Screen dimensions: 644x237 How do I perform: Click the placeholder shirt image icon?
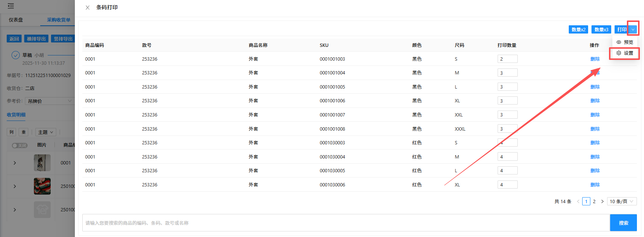[x=42, y=210]
